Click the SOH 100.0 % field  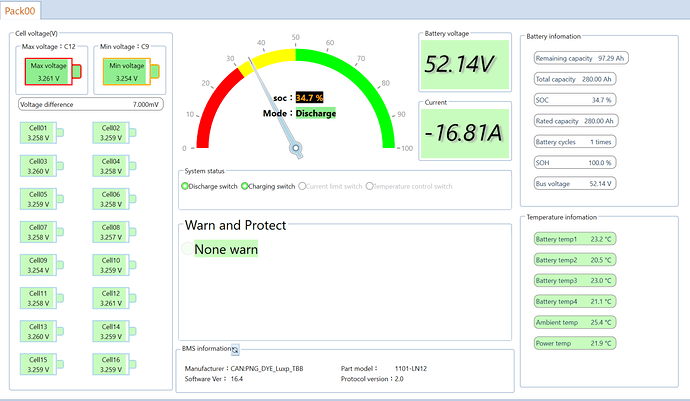pyautogui.click(x=575, y=162)
